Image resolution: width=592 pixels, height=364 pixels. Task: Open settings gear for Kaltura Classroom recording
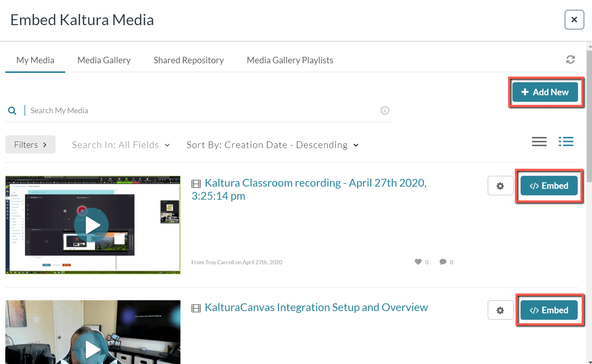click(x=500, y=186)
